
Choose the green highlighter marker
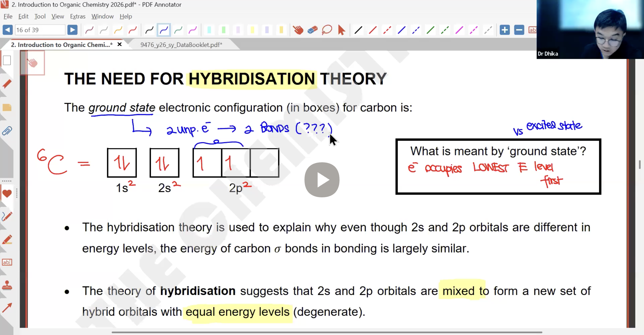tap(223, 30)
